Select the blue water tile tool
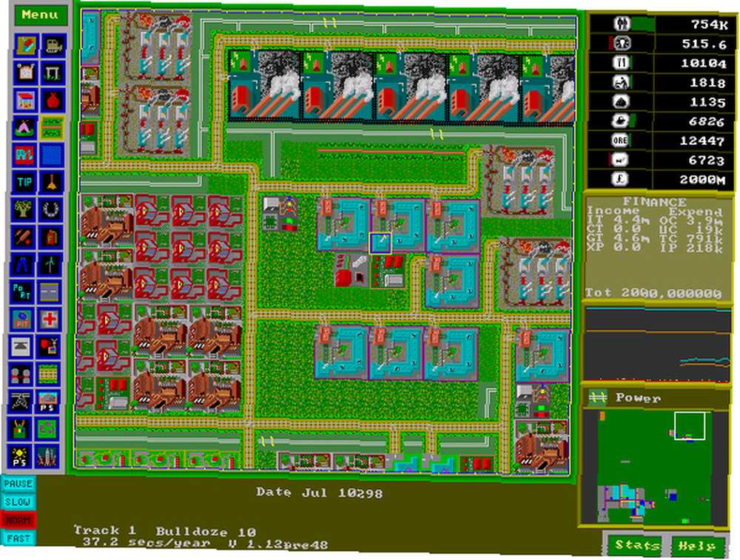This screenshot has width=740, height=560. point(53,155)
